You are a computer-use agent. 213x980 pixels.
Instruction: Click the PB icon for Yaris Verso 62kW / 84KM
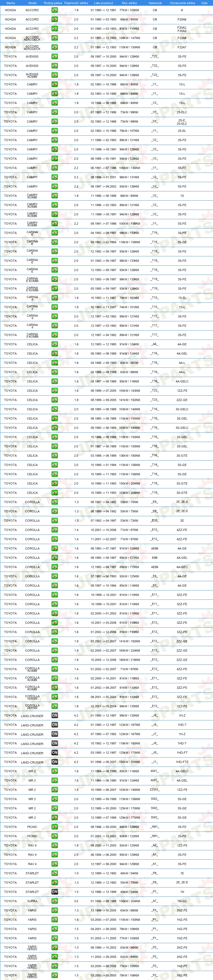click(55, 957)
